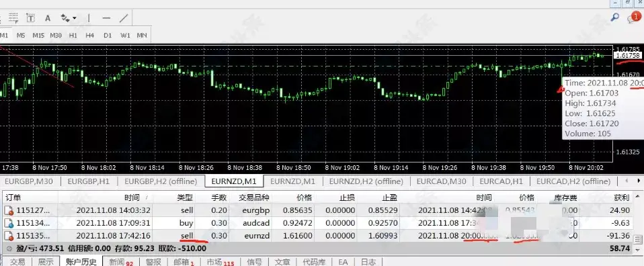This screenshot has width=644, height=266.
Task: Sort by the 交易品种 column header
Action: click(254, 198)
